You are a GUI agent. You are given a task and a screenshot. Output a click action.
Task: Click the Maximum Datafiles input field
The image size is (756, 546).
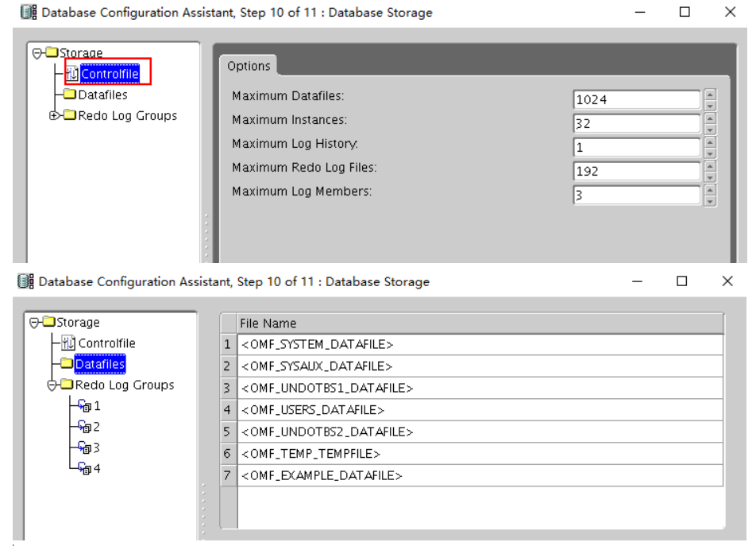point(636,100)
